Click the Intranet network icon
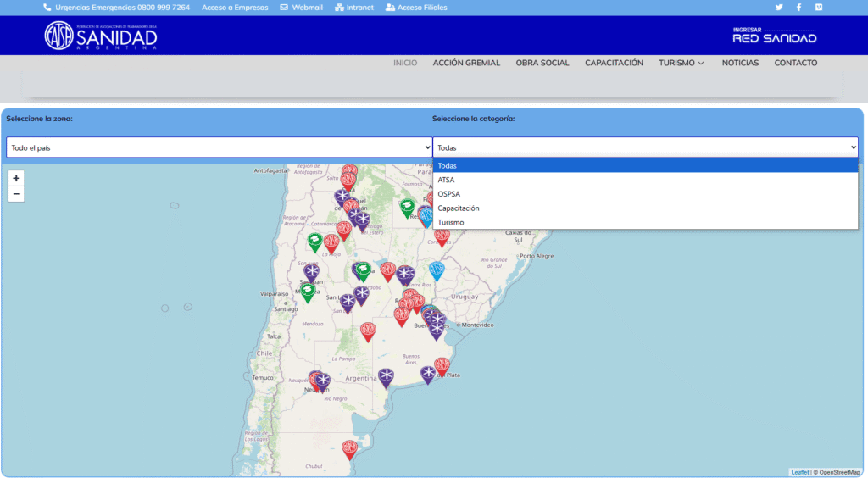This screenshot has height=478, width=868. click(339, 7)
